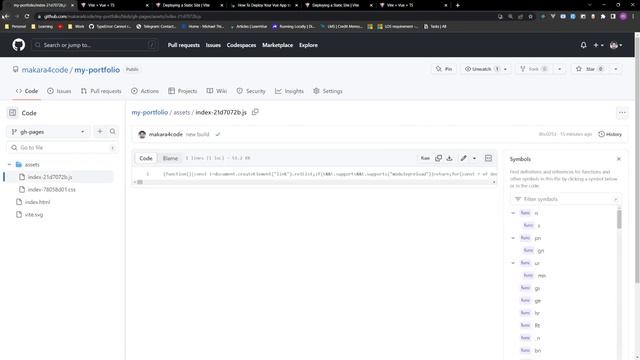Collapse the func ur symbol group

point(513,263)
